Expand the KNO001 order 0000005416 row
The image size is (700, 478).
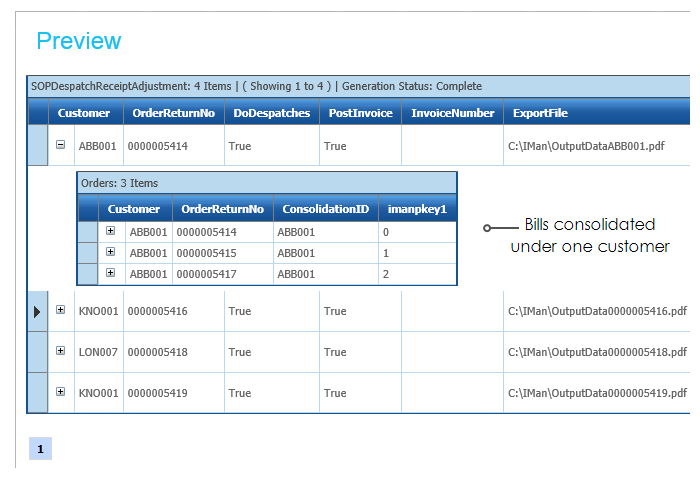point(61,311)
